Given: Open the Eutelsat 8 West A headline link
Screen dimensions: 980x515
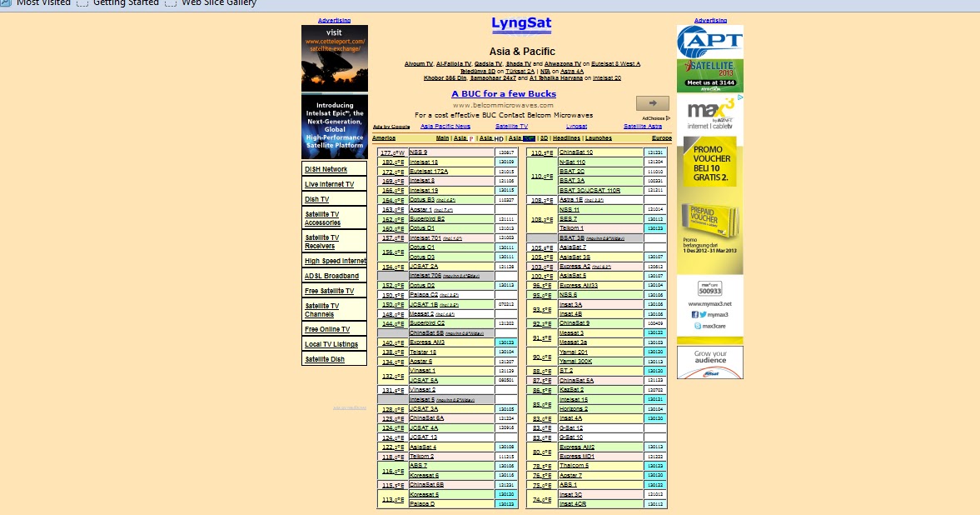Looking at the screenshot, I should 615,64.
